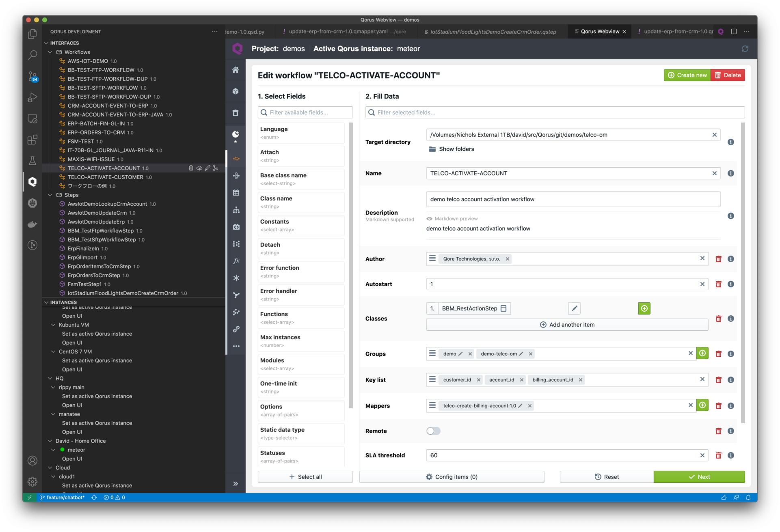Add a new group with green plus
Screen dimensions: 780x532
click(702, 353)
